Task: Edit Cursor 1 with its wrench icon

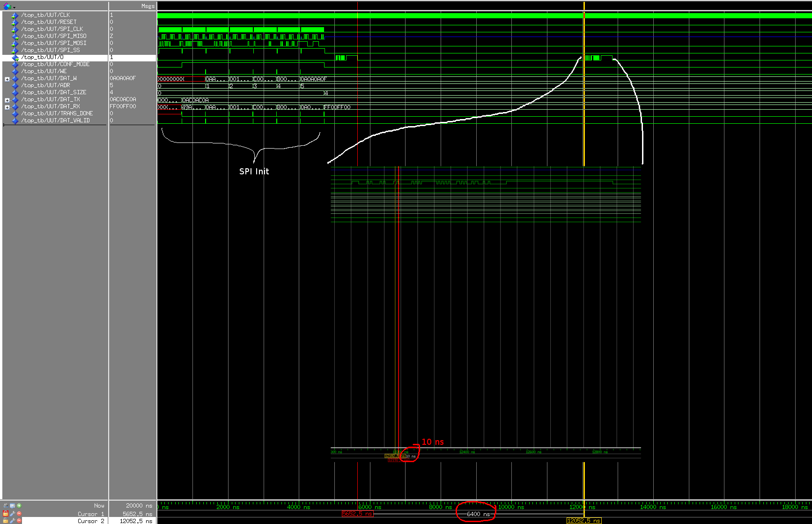Action: coord(13,514)
